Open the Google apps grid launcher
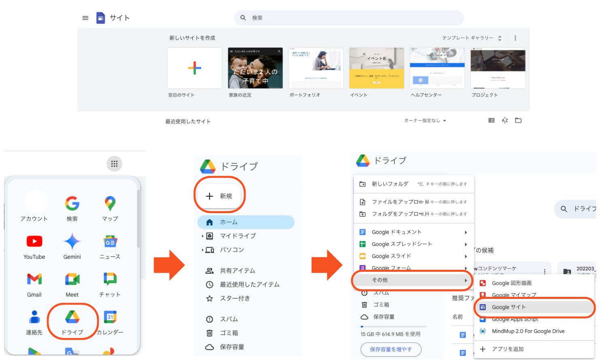The height and width of the screenshot is (364, 607). pos(114,164)
